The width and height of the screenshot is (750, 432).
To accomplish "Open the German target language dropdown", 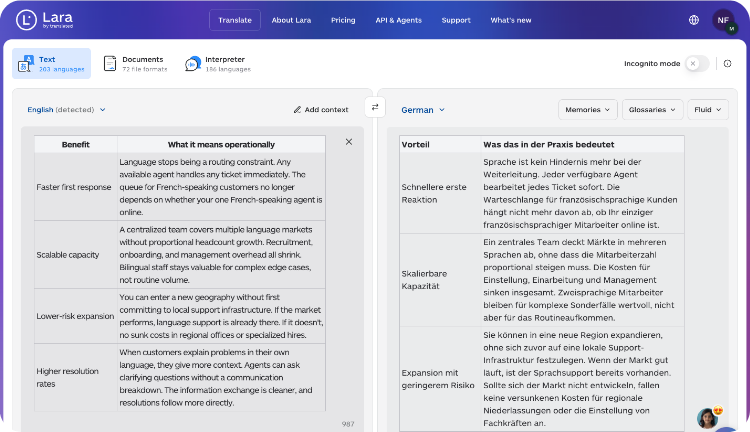I will (x=423, y=109).
